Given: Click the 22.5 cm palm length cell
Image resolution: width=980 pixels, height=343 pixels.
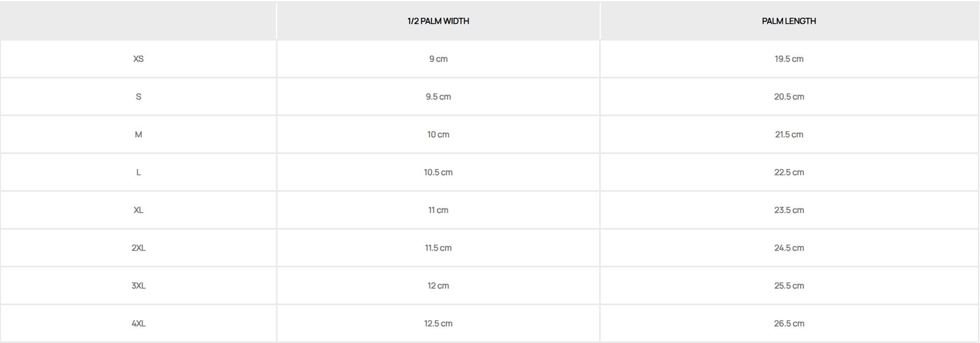Looking at the screenshot, I should click(x=789, y=172).
